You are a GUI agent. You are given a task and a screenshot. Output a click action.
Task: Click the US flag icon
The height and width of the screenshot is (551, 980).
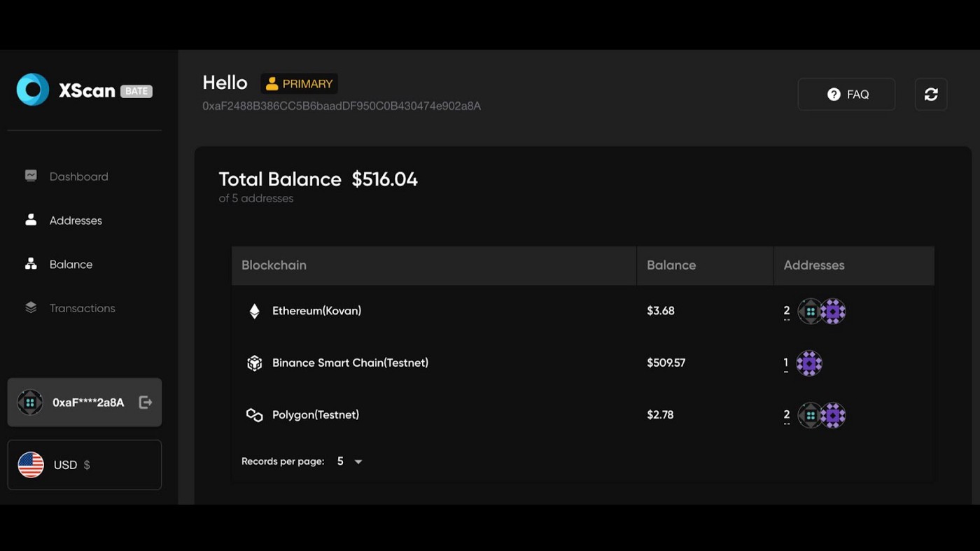click(31, 465)
